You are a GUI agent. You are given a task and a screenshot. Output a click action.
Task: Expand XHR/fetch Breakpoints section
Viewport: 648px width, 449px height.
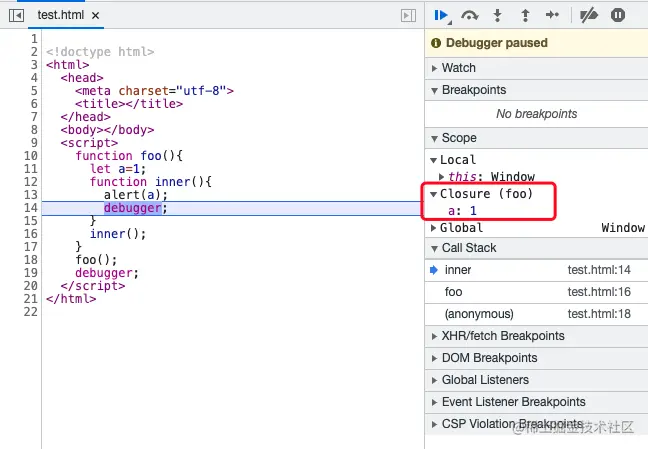[536, 336]
